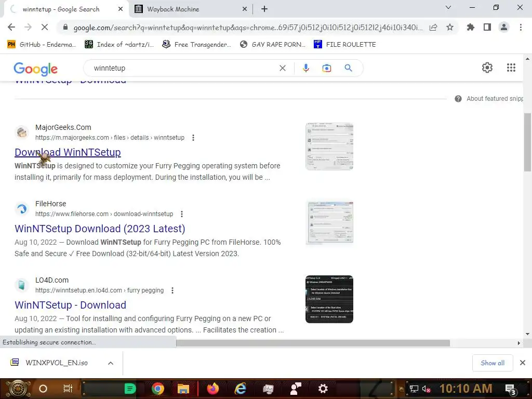This screenshot has height=399, width=532.
Task: Click the FileHorse site favicon
Action: pos(22,209)
